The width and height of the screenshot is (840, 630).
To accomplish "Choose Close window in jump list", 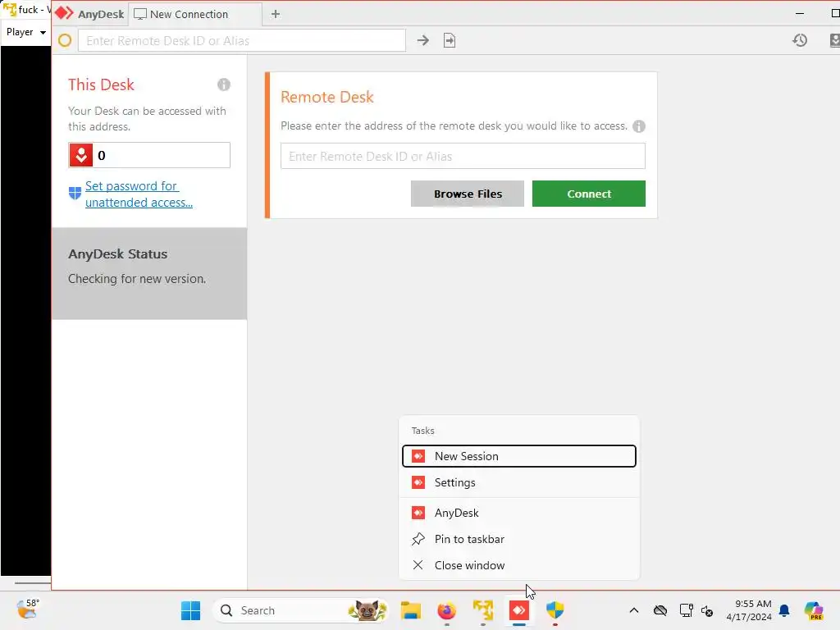I will pos(518,565).
